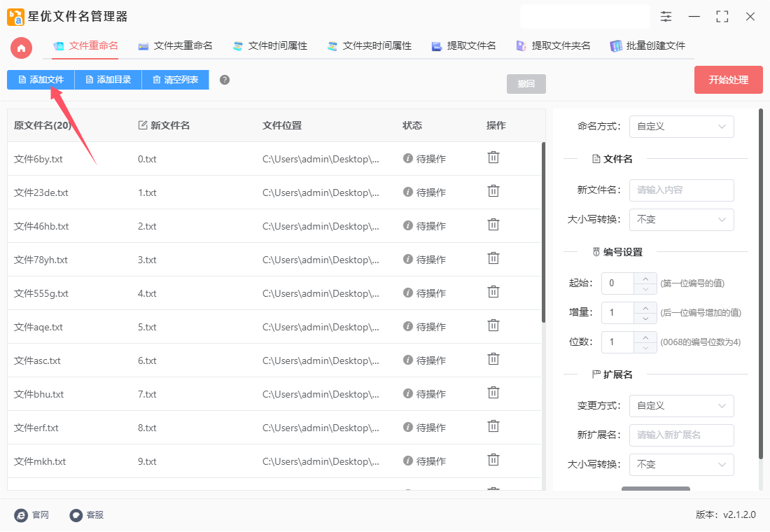770x532 pixels.
Task: Open the 变更方式 dropdown
Action: (x=682, y=406)
